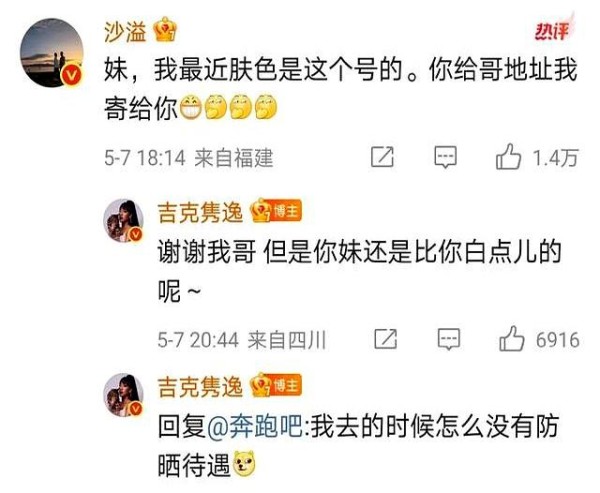Screen dimensions: 600x493
Task: Tap 吉克隽逸 username on the second reply
Action: click(201, 386)
